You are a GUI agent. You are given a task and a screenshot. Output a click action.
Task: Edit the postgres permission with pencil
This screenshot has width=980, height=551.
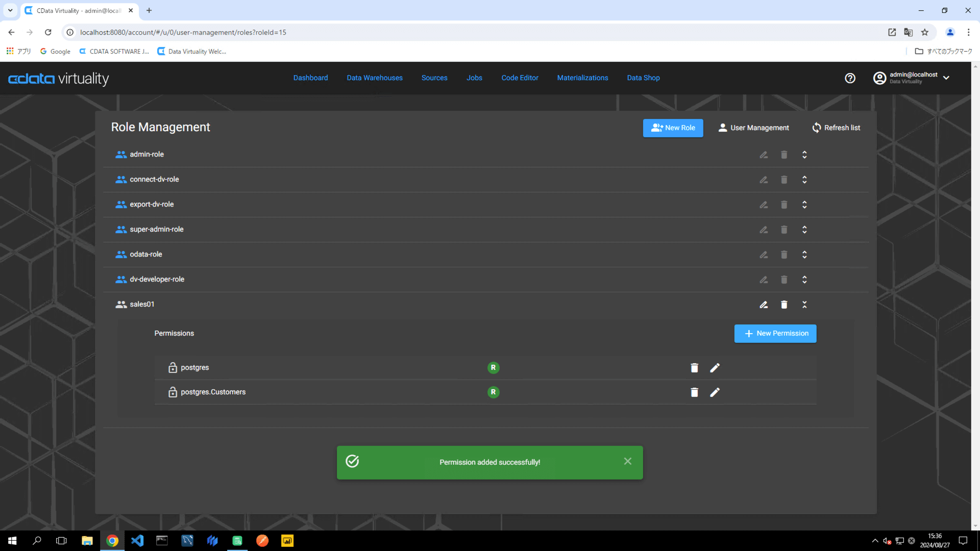(715, 368)
